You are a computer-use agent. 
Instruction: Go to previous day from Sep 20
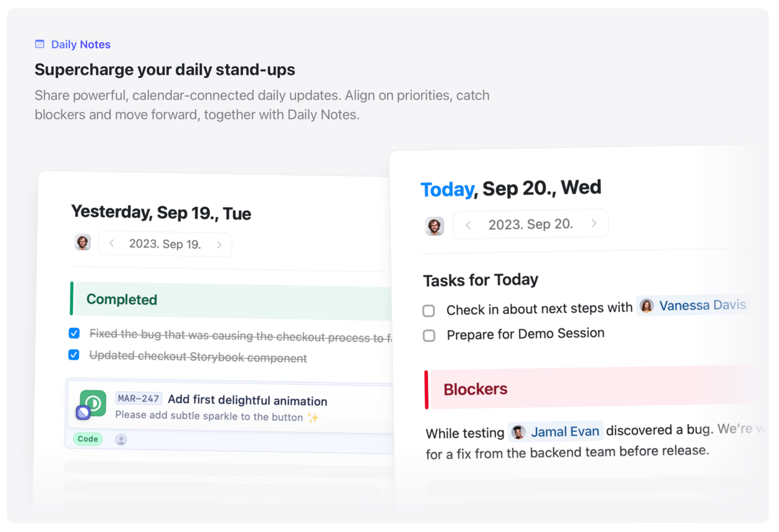tap(468, 225)
